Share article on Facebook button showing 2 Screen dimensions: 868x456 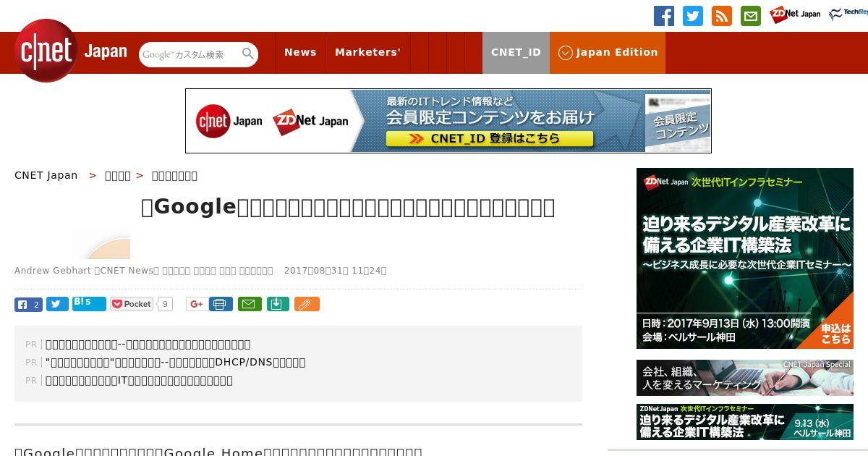point(28,305)
